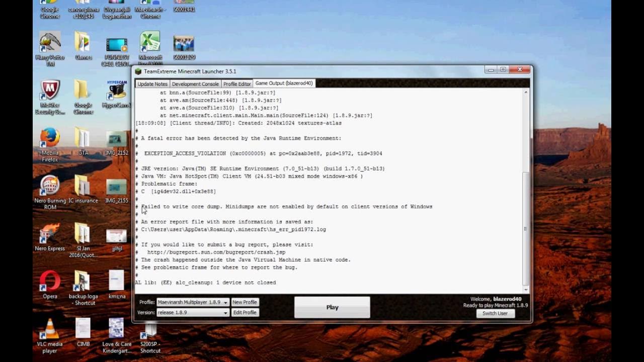Open the FUNNIEST CALL CENT video file
This screenshot has height=362, width=644.
coord(116,52)
